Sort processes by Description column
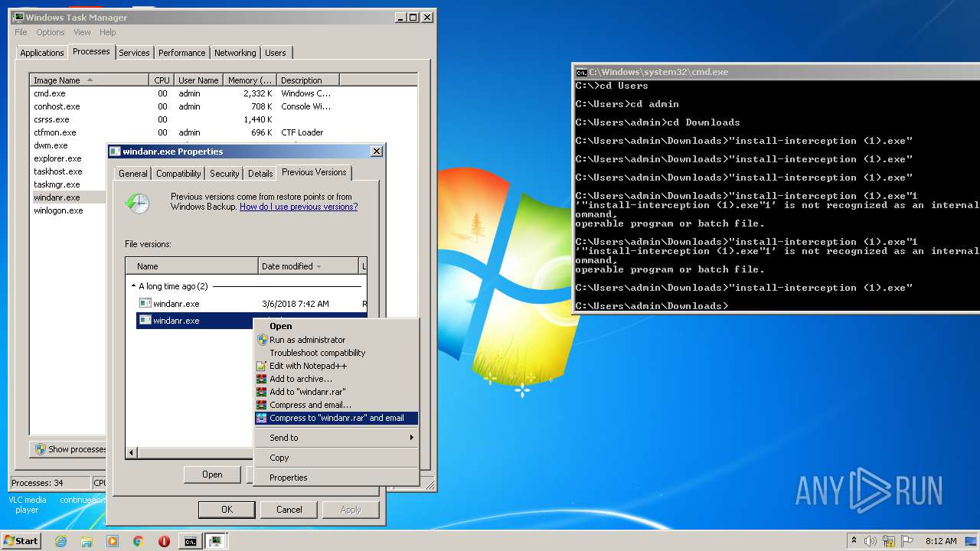The width and height of the screenshot is (980, 551). [x=308, y=80]
